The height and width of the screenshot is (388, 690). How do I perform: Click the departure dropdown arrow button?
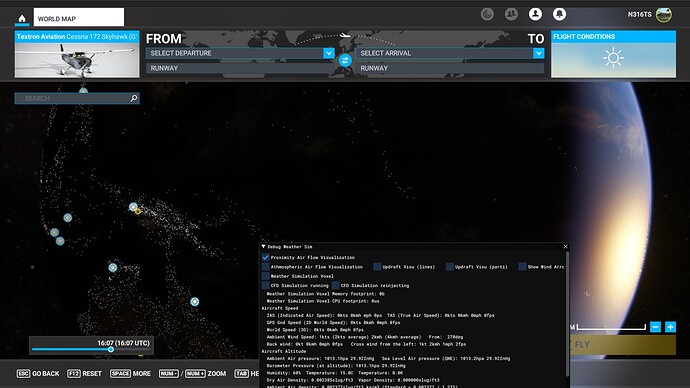329,53
